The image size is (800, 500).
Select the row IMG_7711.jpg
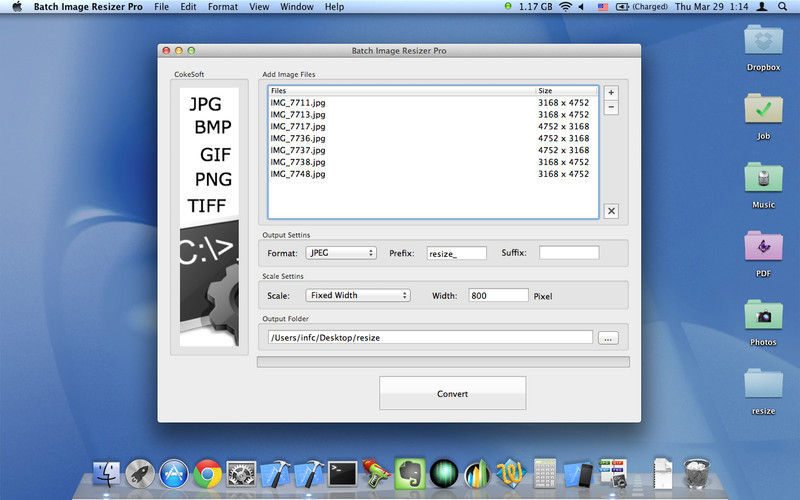pyautogui.click(x=433, y=103)
